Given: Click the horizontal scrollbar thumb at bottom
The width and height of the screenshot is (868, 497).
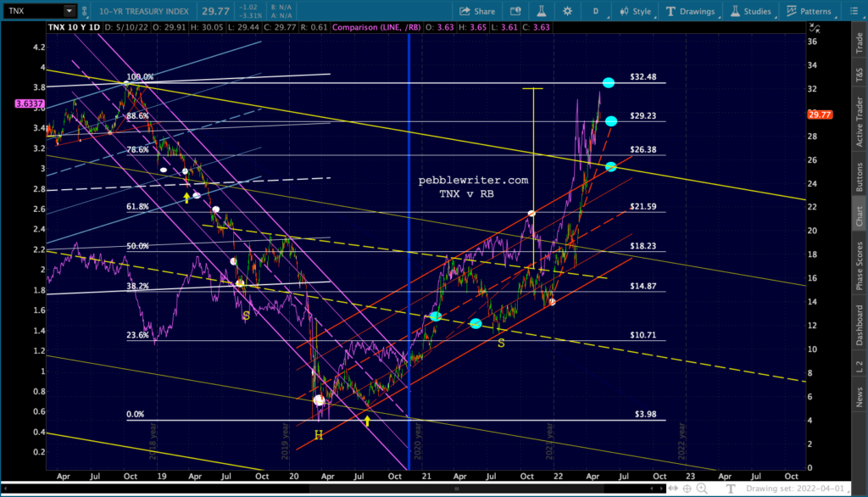Looking at the screenshot, I should 456,489.
